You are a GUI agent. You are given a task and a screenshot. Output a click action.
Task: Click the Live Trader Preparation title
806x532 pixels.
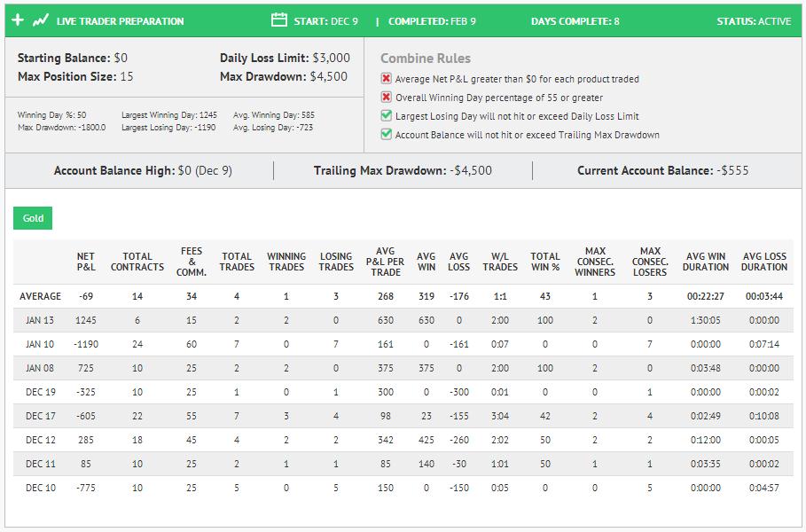[120, 21]
